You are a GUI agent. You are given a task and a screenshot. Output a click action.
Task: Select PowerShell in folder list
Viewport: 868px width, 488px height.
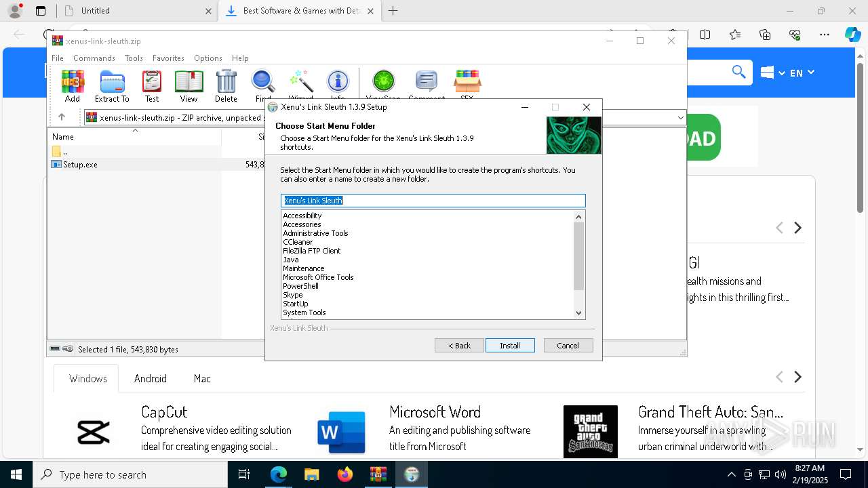tap(300, 286)
